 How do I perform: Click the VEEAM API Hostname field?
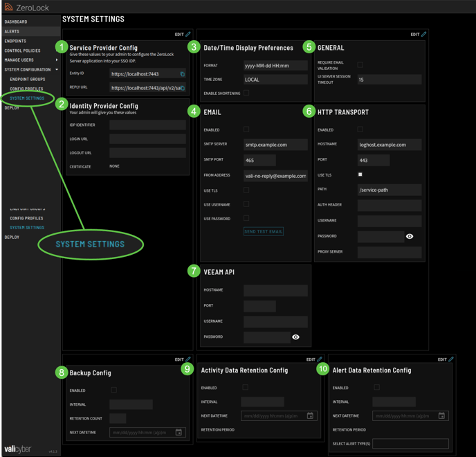(x=275, y=291)
